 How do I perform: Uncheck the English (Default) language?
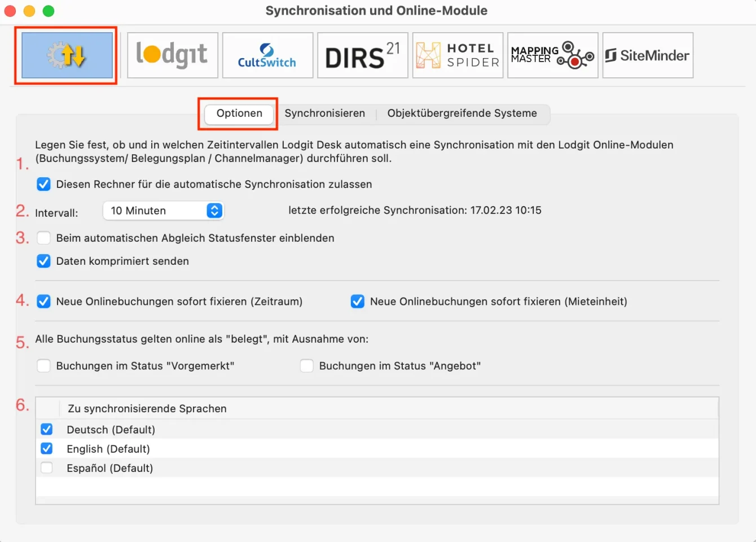pos(47,449)
